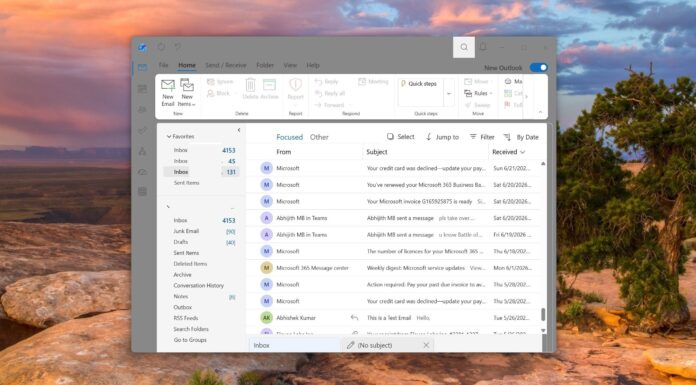Open the File menu
Viewport: 696px width, 385px height.
163,65
